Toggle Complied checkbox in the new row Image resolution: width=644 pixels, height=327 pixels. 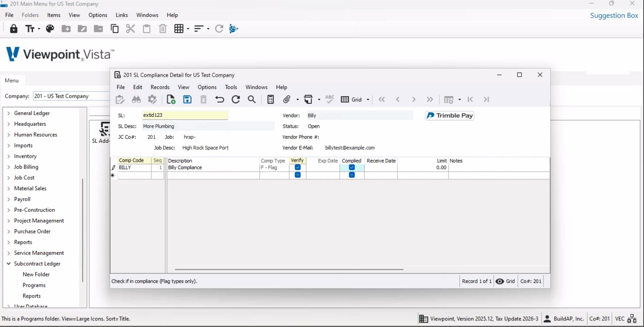352,175
